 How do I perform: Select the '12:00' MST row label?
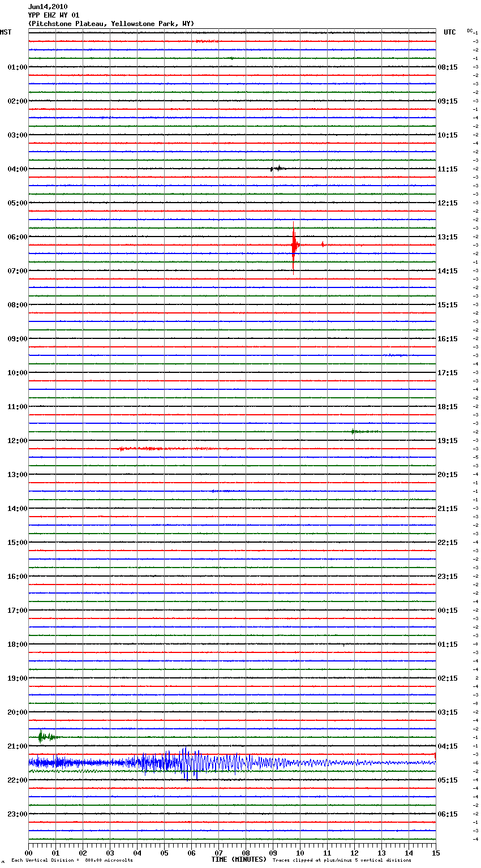tap(18, 441)
